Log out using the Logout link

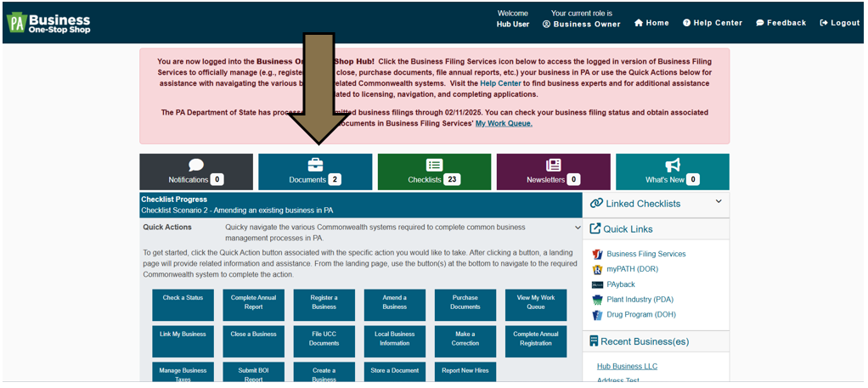(840, 23)
